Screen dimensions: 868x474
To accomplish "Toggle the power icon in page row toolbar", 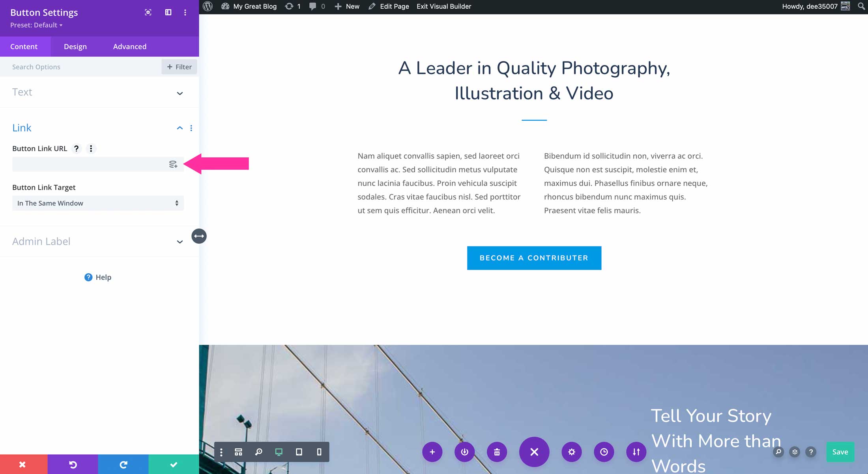I will (x=464, y=451).
